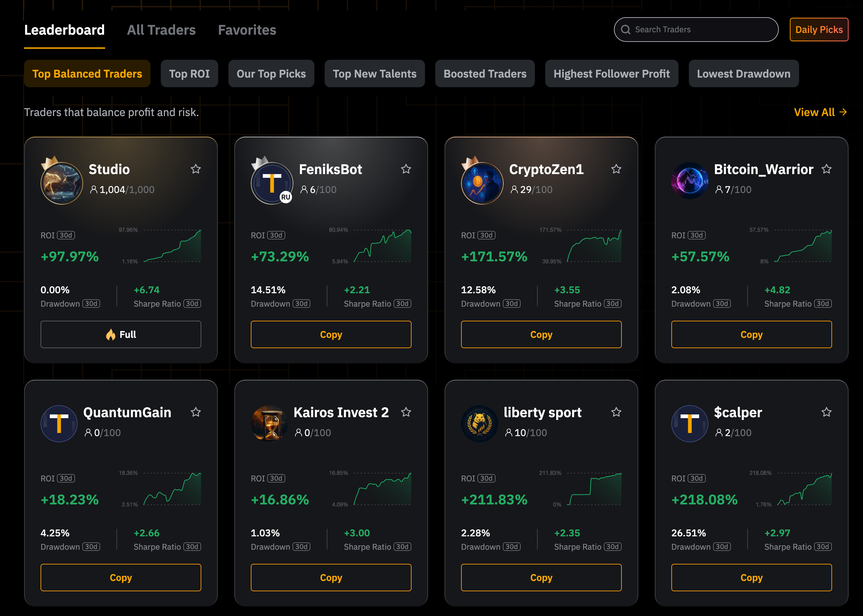The width and height of the screenshot is (863, 616).
Task: Copy the FeniksBot trader
Action: [x=331, y=334]
